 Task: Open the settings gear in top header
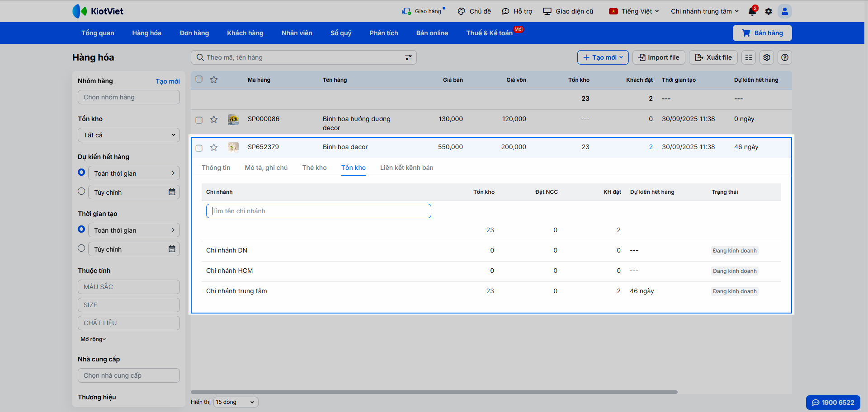(769, 11)
